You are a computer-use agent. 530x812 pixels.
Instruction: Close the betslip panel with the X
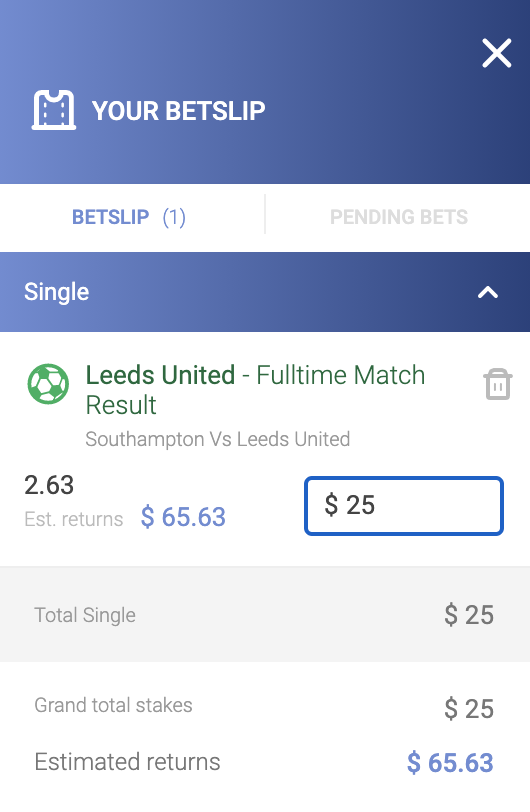click(496, 53)
